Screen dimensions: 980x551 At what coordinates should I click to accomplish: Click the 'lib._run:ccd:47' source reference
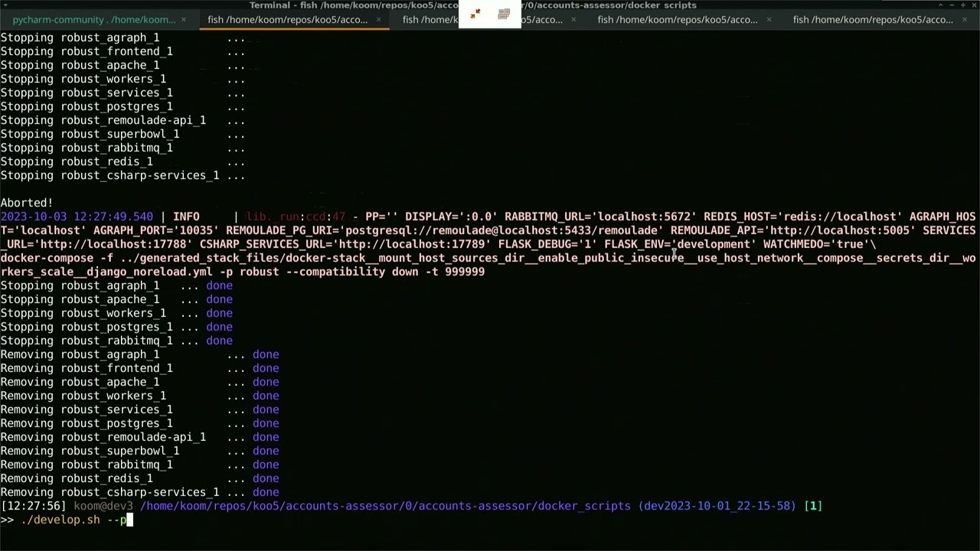click(296, 217)
